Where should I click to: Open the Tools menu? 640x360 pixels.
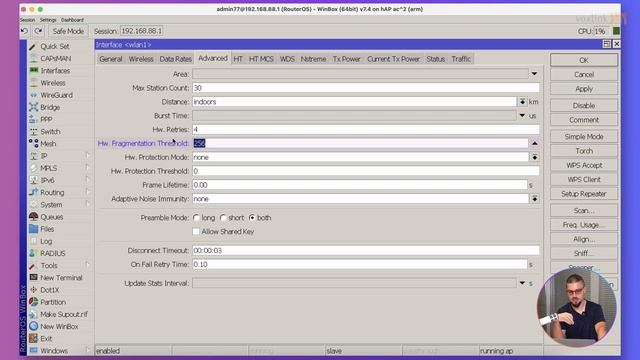pyautogui.click(x=49, y=266)
